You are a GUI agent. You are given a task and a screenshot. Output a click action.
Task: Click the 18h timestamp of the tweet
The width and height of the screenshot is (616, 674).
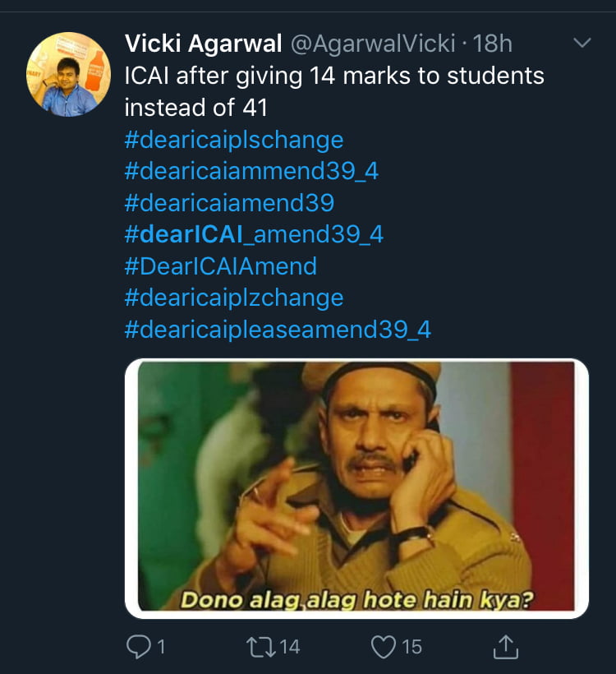click(x=491, y=44)
